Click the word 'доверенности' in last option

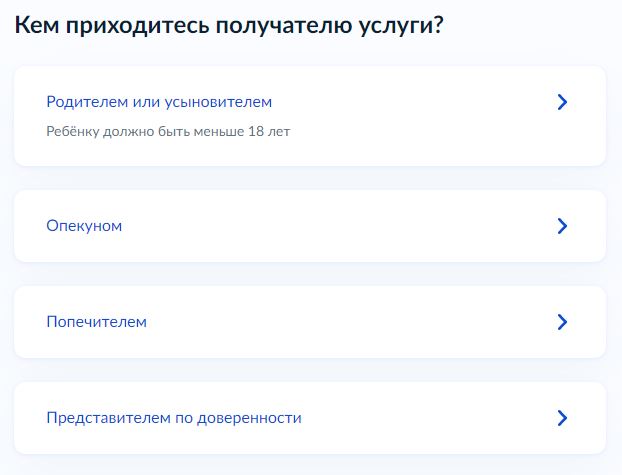click(254, 418)
